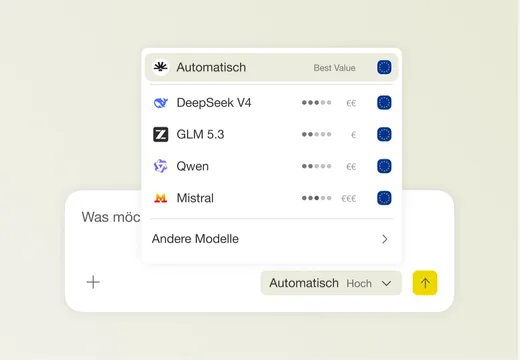
Task: Click the €€ price of Qwen
Action: [351, 166]
